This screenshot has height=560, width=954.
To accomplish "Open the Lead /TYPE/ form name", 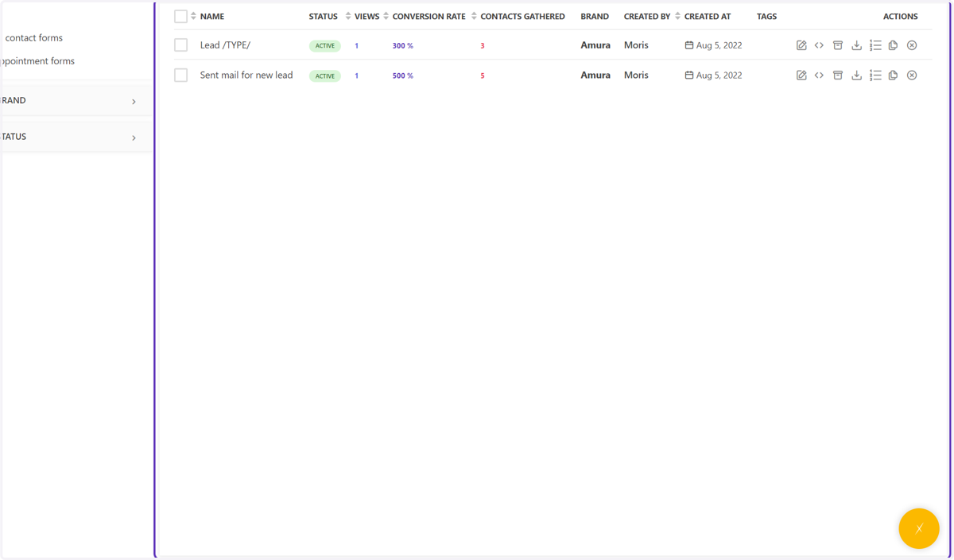I will (x=225, y=45).
